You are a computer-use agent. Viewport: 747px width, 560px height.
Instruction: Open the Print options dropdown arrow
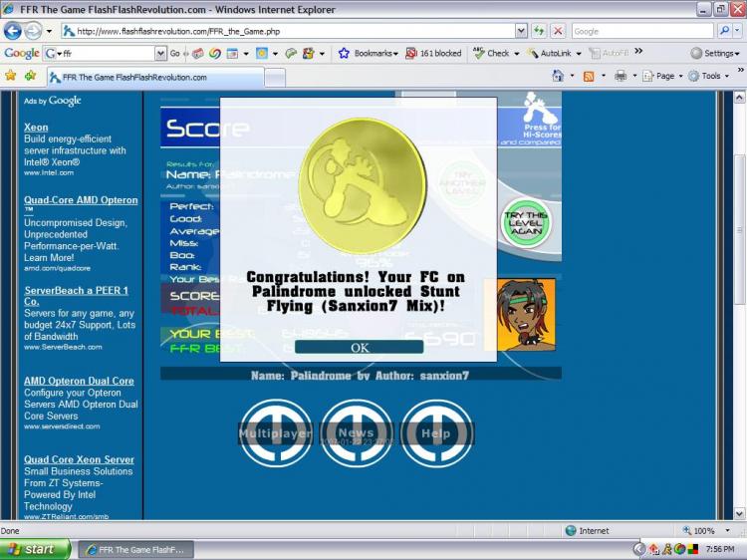[634, 77]
